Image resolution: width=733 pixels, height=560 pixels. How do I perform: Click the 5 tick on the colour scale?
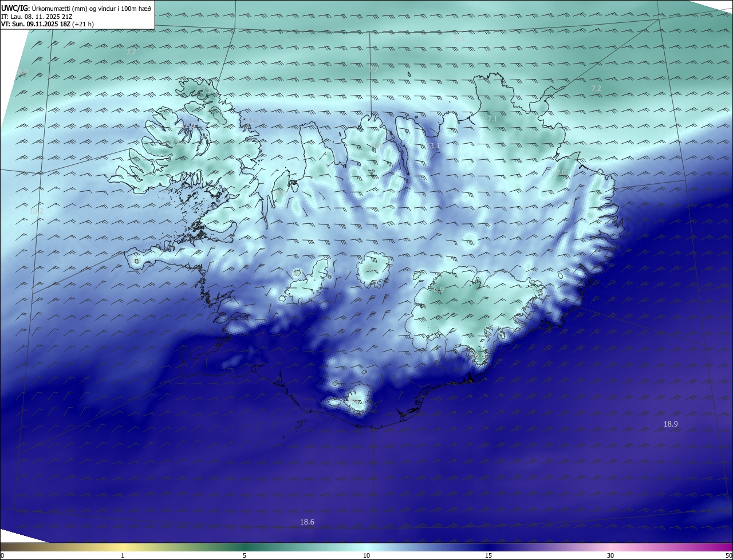245,555
